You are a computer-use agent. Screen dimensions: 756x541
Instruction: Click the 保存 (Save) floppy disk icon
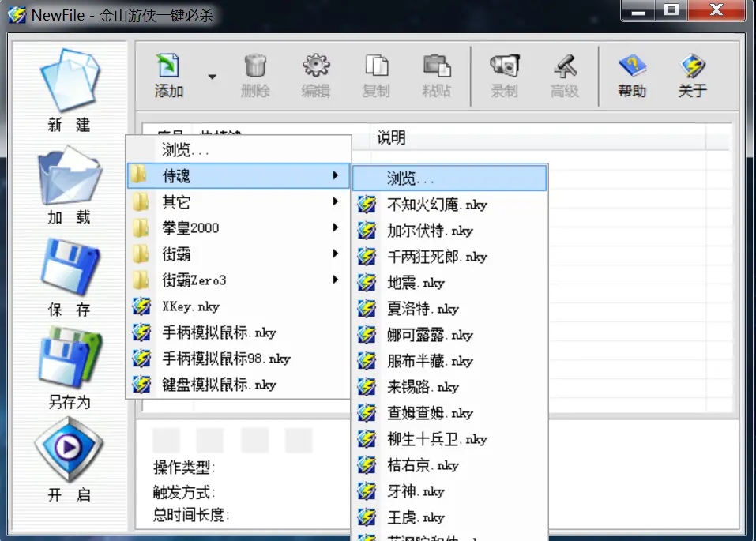(x=70, y=269)
